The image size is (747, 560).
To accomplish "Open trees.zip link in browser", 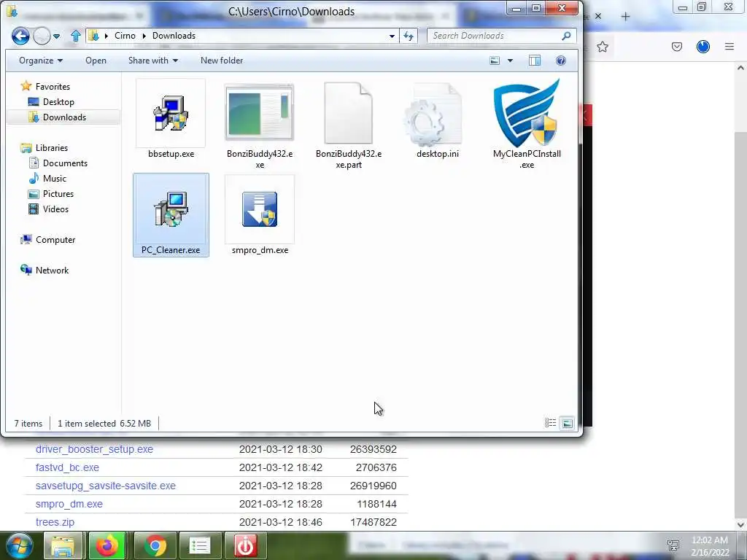I will pyautogui.click(x=55, y=522).
